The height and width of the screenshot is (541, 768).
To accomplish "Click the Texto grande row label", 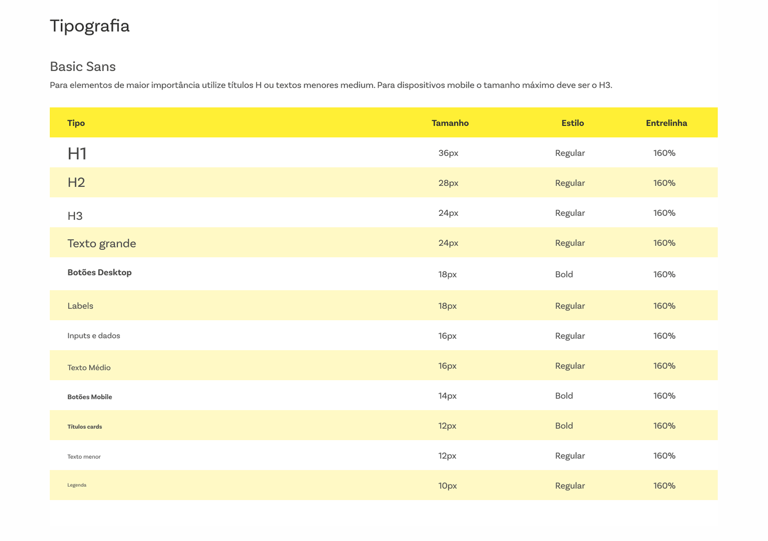I will (x=102, y=244).
